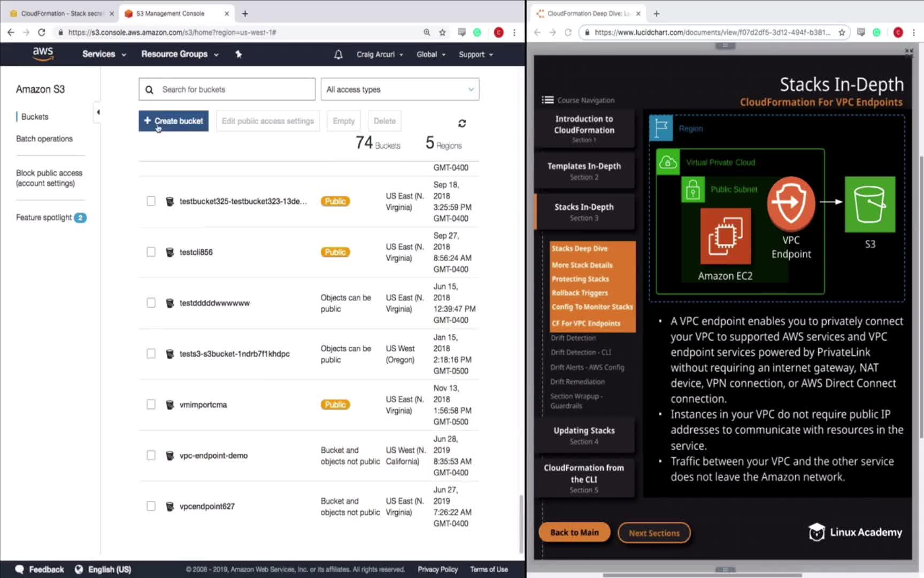Focus the Search for buckets field
Image resolution: width=924 pixels, height=578 pixels.
pyautogui.click(x=227, y=89)
